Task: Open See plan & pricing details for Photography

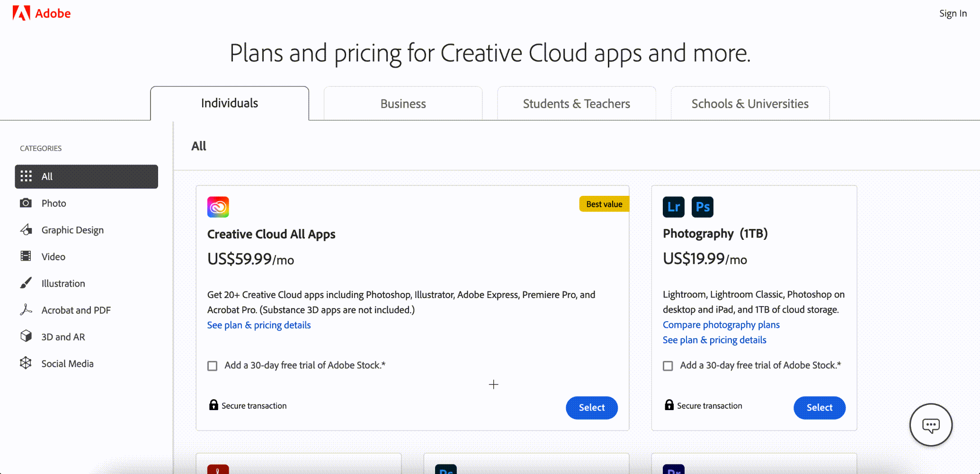Action: [x=714, y=340]
